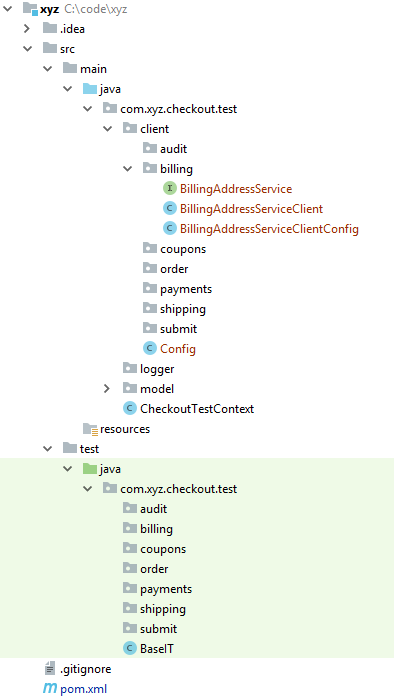This screenshot has height=699, width=394.
Task: Click the BillingAddressService interface icon
Action: click(170, 189)
